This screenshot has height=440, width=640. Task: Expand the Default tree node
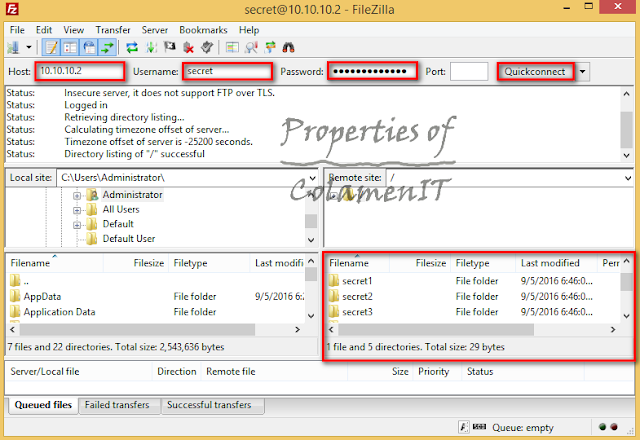point(77,225)
